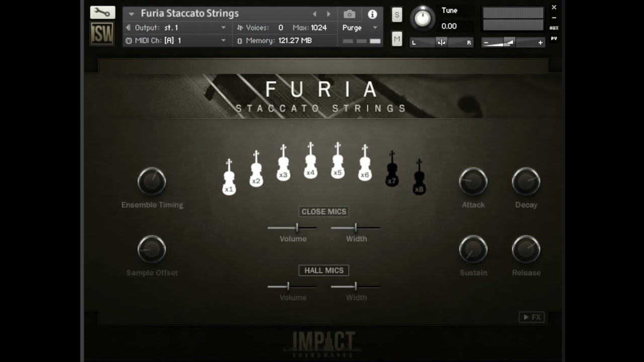Screen dimensions: 644x362
Task: Click the L-R pan slider
Action: click(442, 43)
